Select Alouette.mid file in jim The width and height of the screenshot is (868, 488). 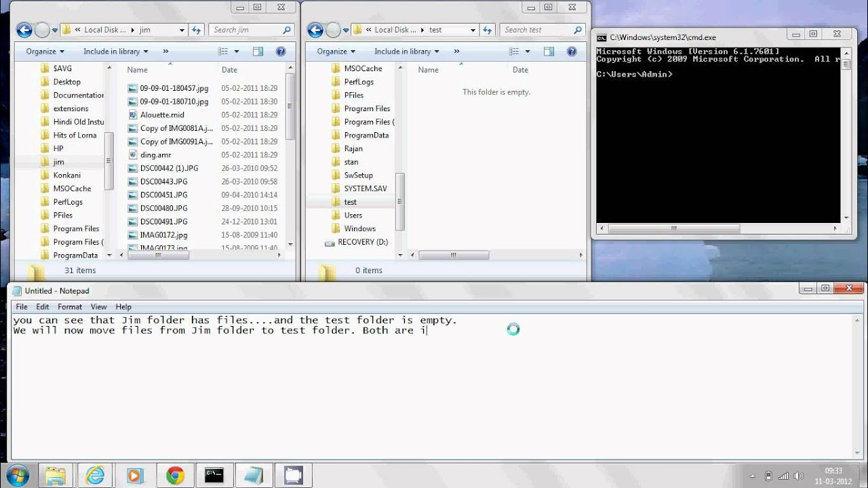click(x=162, y=115)
